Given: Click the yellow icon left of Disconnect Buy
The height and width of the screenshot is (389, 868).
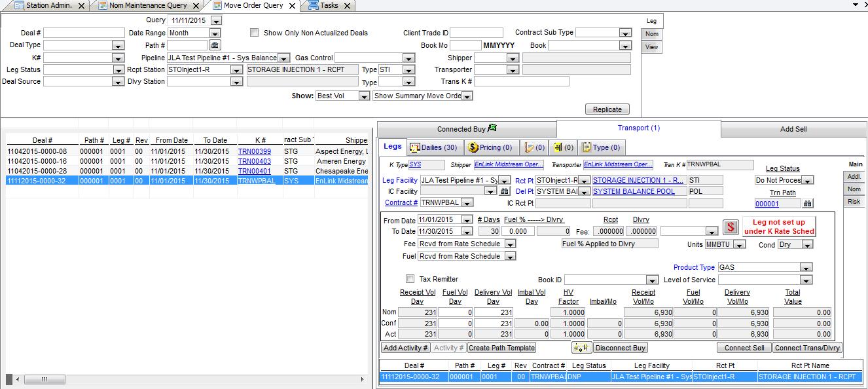Looking at the screenshot, I should point(581,348).
